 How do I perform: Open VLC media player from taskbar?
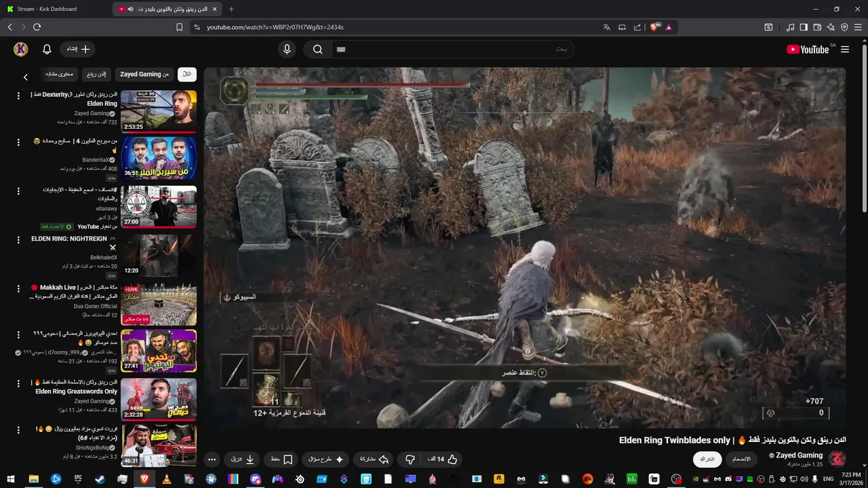tap(167, 479)
